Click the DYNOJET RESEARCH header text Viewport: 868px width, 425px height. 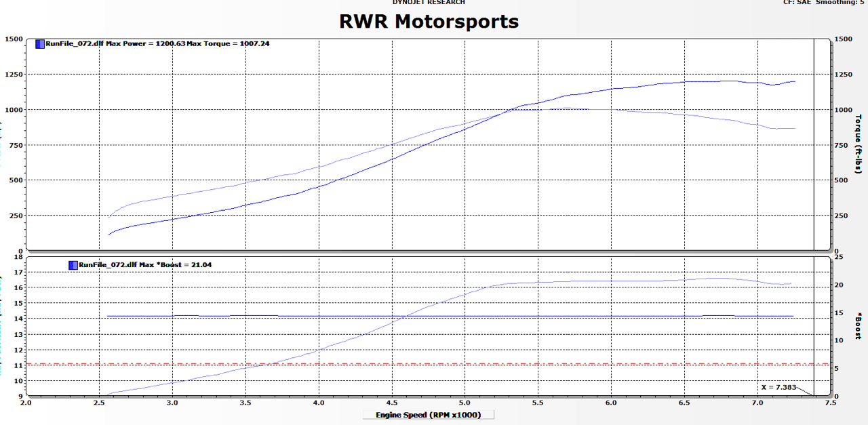(429, 3)
